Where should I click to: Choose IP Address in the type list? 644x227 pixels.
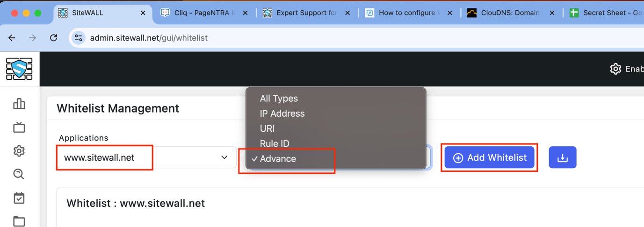tap(282, 113)
